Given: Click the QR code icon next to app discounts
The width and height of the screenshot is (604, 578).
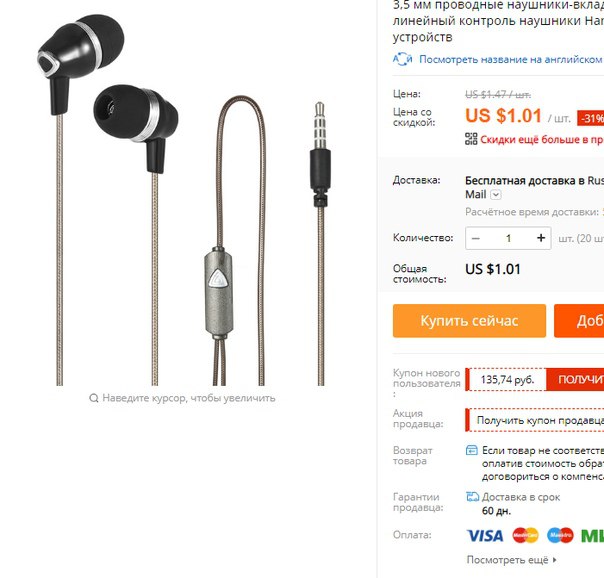Looking at the screenshot, I should click(x=471, y=139).
